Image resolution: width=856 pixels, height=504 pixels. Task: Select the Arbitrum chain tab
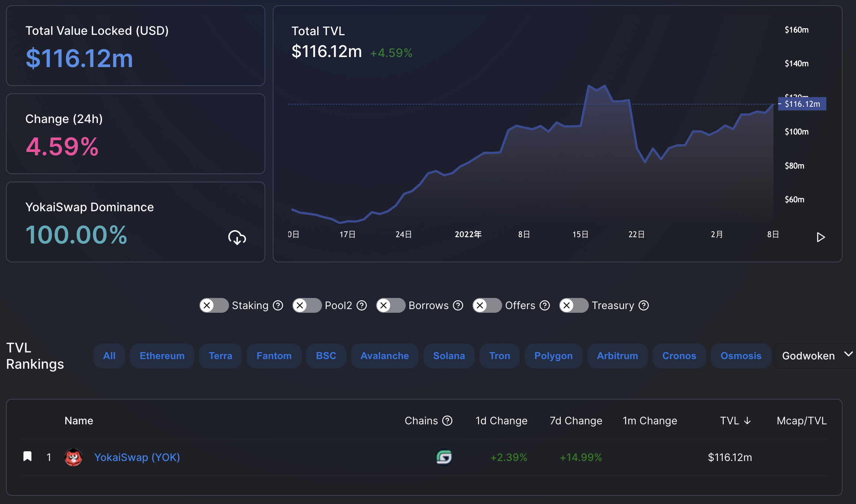(x=618, y=356)
